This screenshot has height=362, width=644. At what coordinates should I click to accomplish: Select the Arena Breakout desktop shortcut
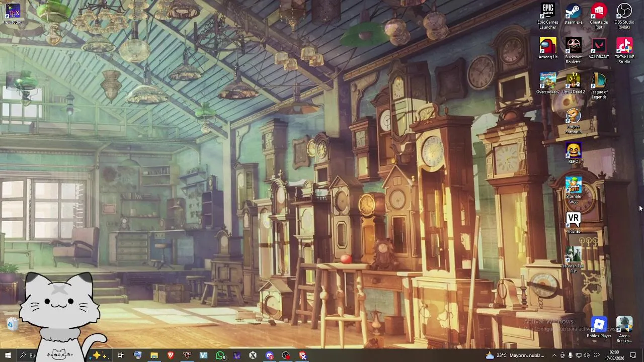coord(624,330)
